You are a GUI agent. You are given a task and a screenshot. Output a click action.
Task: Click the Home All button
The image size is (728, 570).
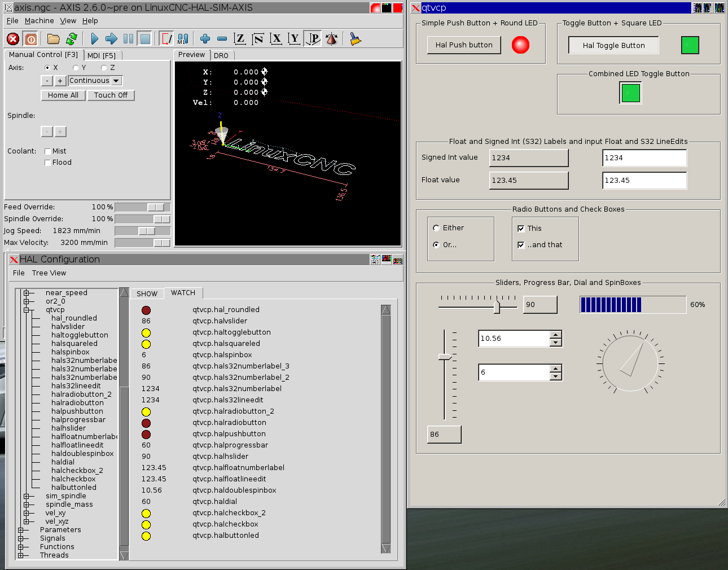coord(63,95)
